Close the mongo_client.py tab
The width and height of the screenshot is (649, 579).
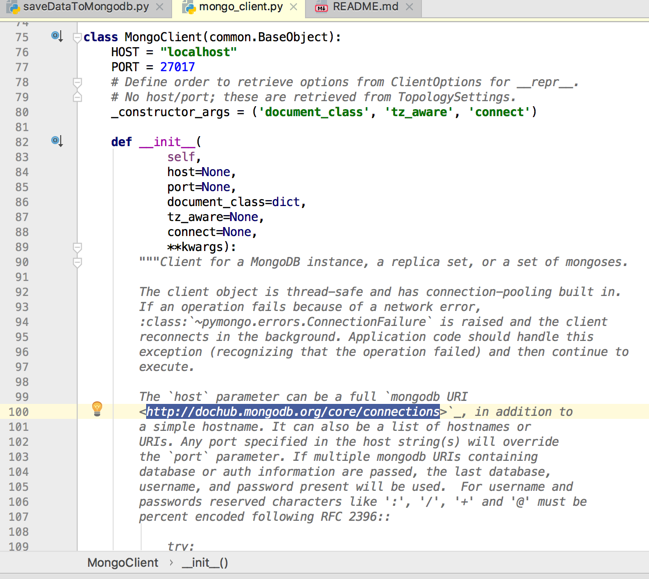(x=293, y=7)
